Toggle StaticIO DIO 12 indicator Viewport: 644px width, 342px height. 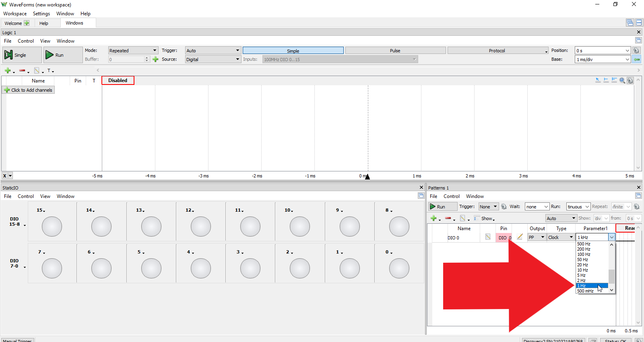[201, 227]
